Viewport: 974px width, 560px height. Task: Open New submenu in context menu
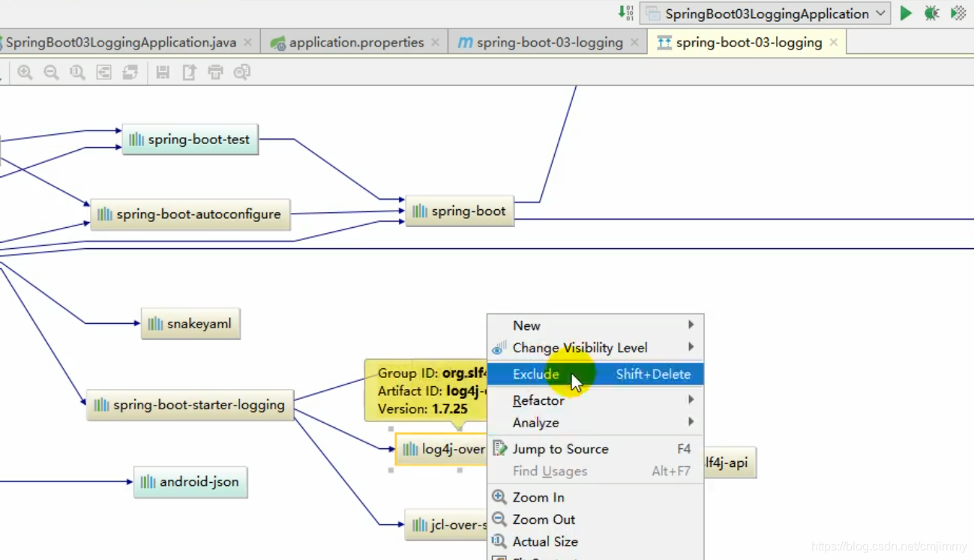click(x=595, y=325)
